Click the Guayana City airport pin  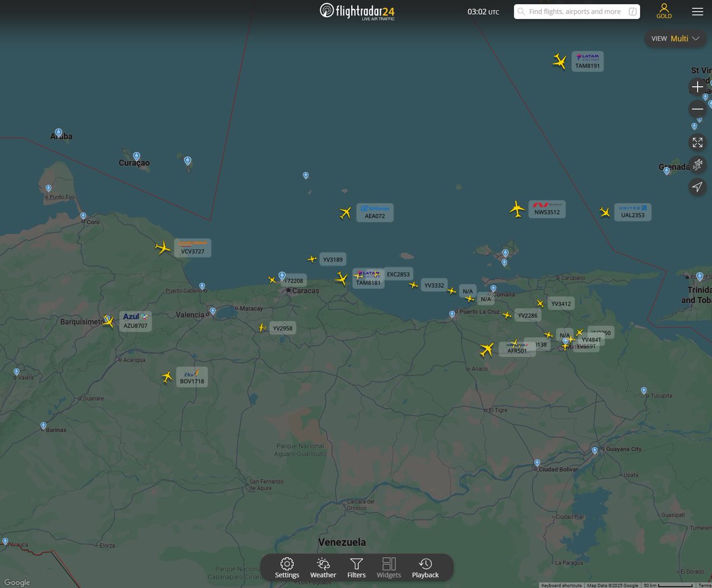[595, 450]
